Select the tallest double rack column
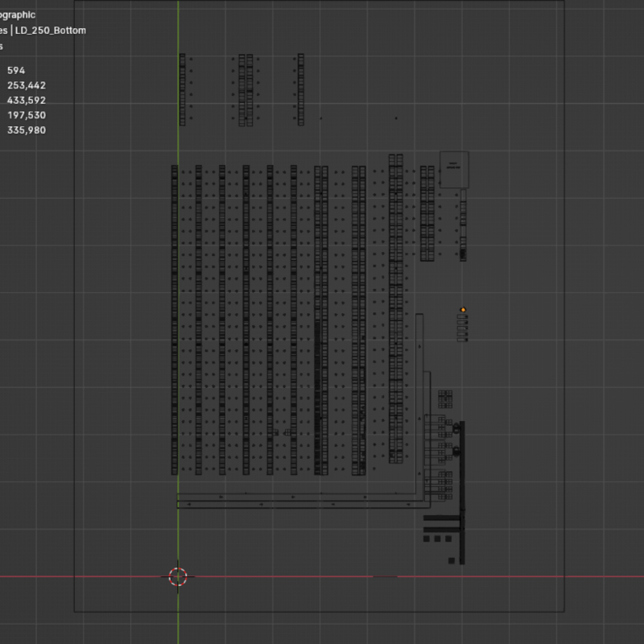Image resolution: width=644 pixels, height=644 pixels. (x=395, y=308)
